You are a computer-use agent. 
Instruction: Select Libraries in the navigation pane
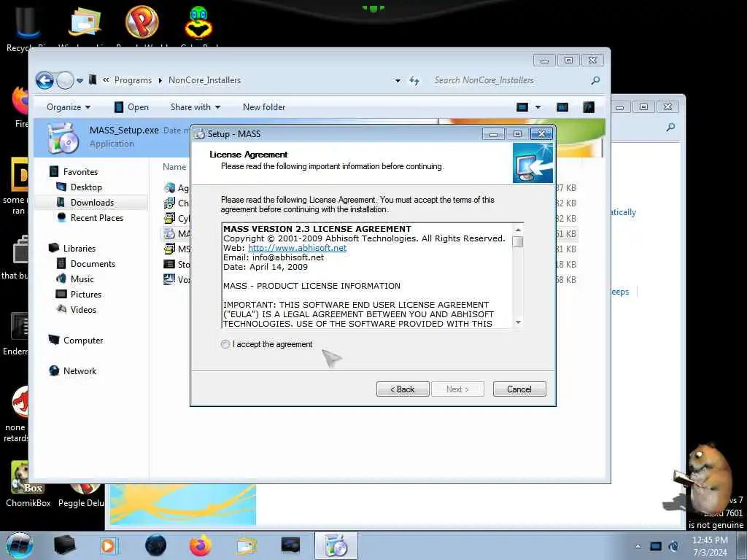[x=79, y=249]
